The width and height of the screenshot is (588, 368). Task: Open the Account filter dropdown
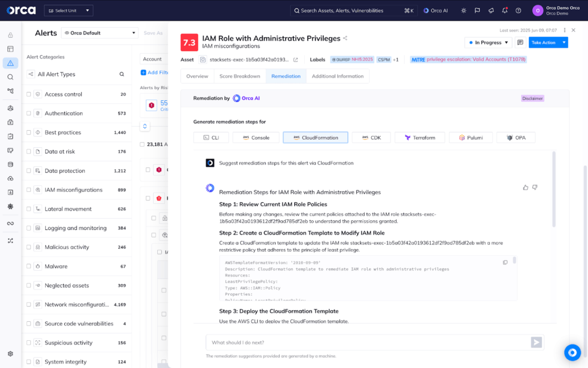click(154, 59)
